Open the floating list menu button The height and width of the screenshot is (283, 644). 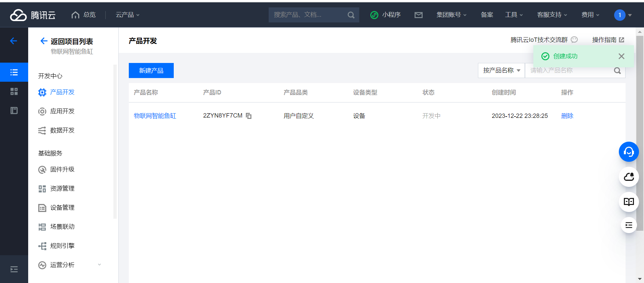tap(629, 225)
